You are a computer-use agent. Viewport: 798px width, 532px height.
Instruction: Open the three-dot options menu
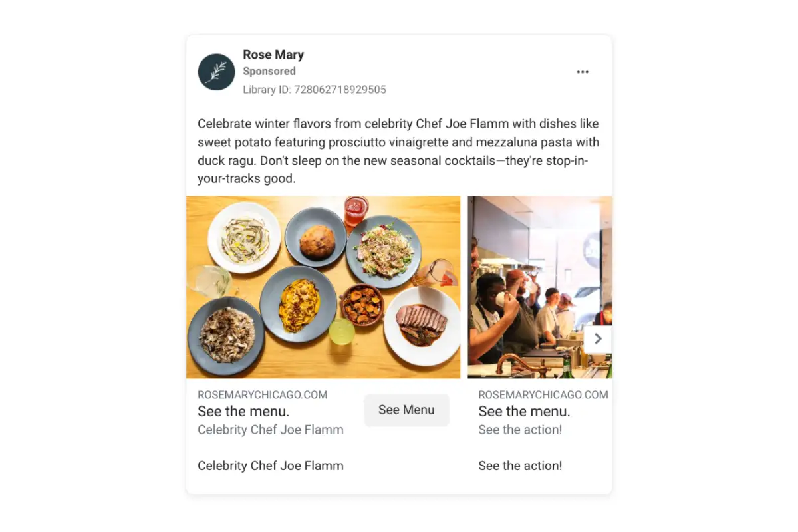coord(583,72)
